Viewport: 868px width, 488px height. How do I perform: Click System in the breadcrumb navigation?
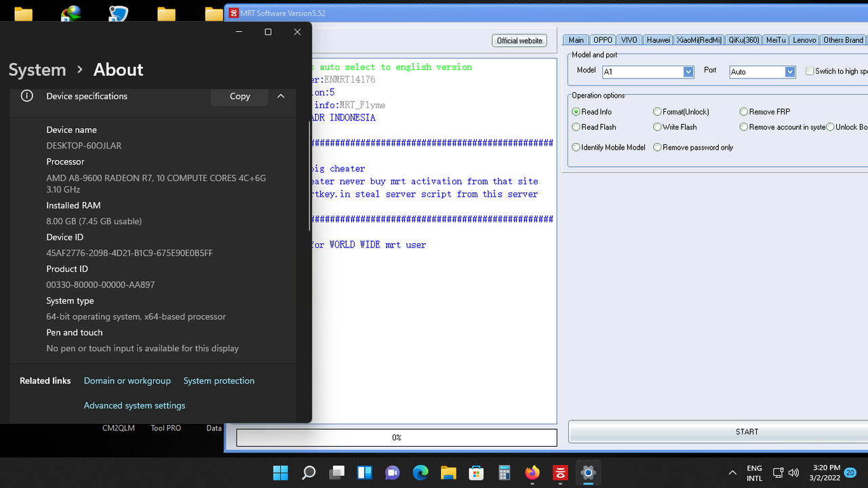(x=37, y=69)
